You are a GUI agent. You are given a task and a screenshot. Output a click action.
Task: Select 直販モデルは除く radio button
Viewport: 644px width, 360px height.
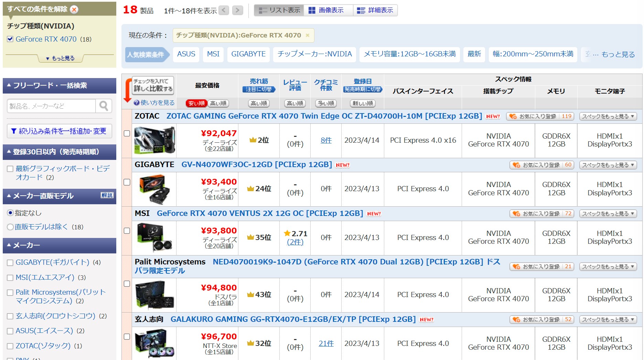pos(10,227)
